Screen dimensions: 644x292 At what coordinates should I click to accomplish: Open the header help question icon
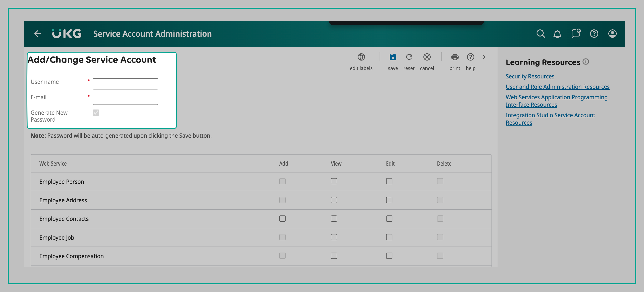594,34
